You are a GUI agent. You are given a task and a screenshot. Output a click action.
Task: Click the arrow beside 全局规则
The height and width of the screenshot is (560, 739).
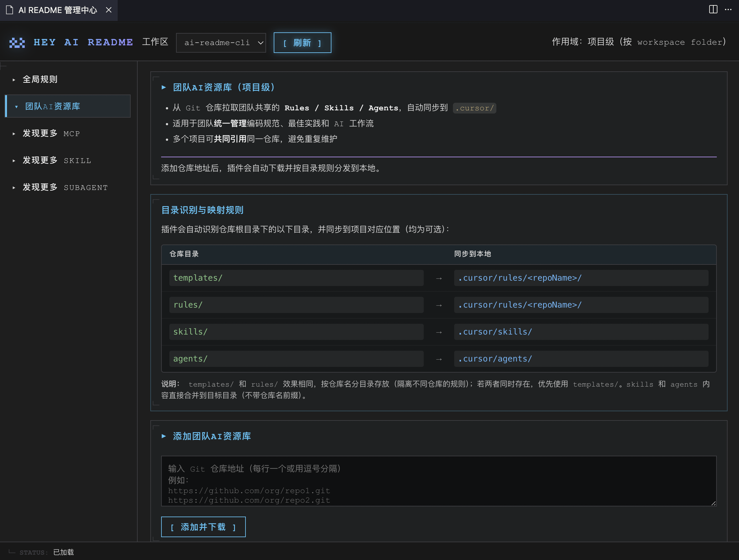[14, 80]
